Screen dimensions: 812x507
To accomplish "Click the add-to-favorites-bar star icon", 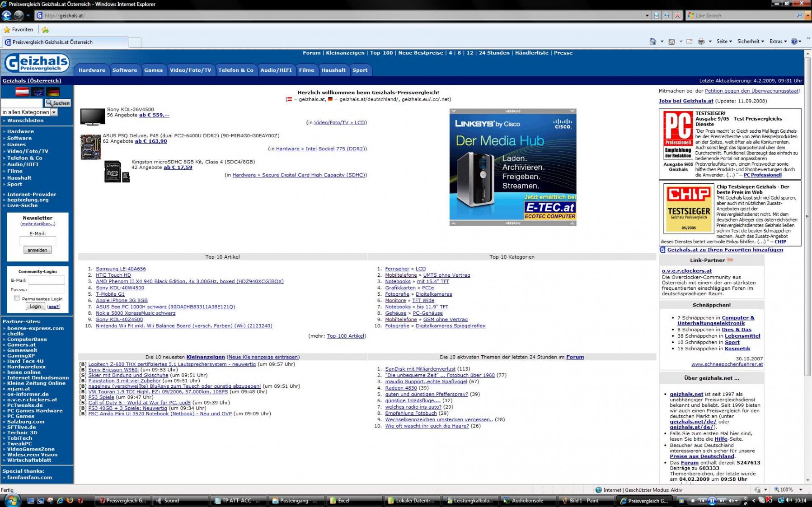I will tap(45, 30).
